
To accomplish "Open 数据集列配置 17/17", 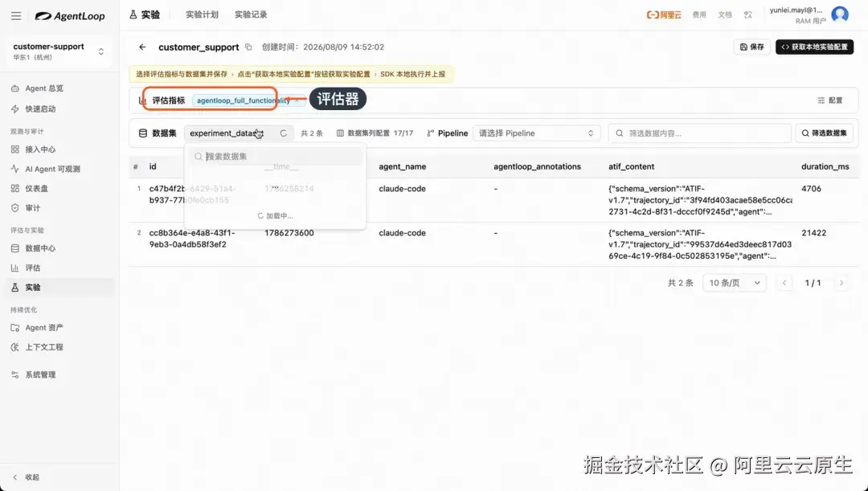I will (375, 133).
